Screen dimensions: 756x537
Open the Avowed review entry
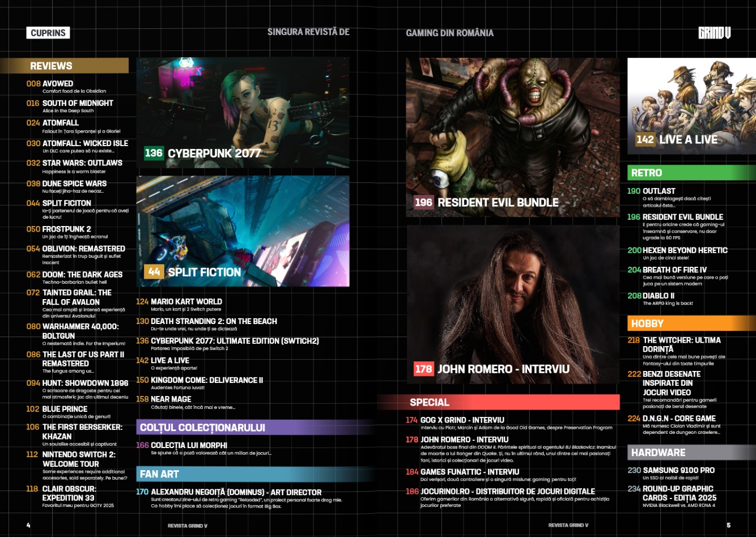pyautogui.click(x=58, y=84)
